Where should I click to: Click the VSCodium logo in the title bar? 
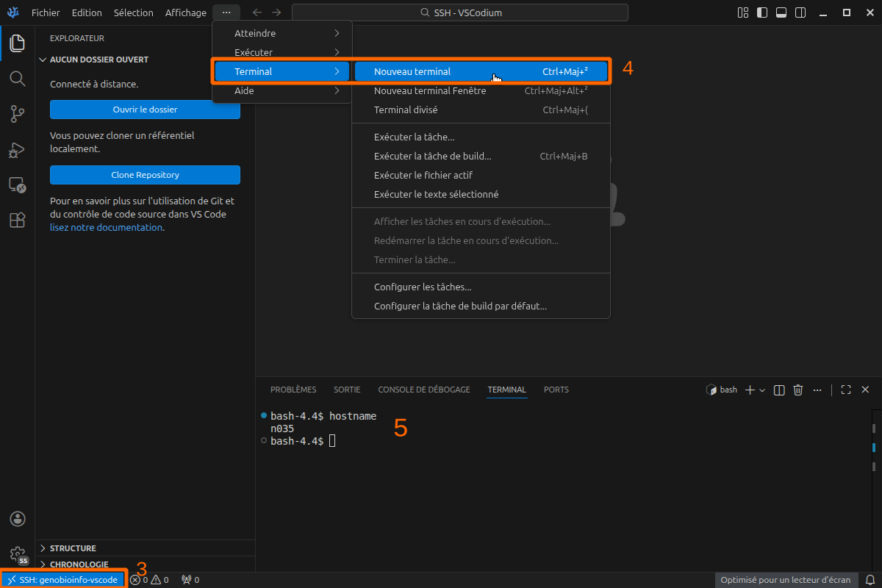click(12, 12)
